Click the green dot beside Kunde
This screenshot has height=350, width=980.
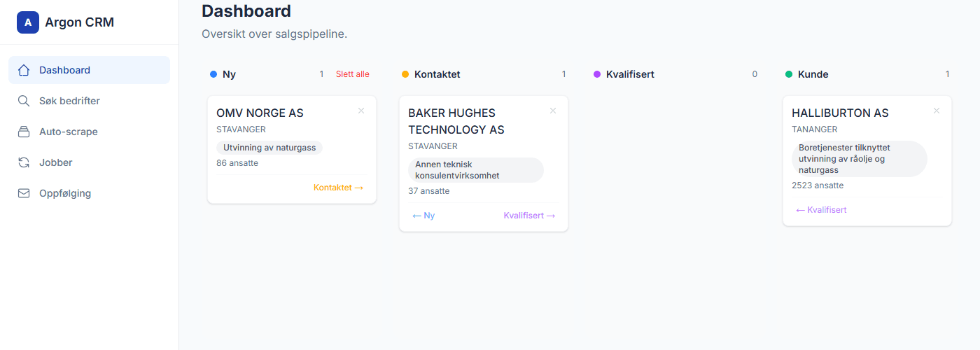coord(789,74)
